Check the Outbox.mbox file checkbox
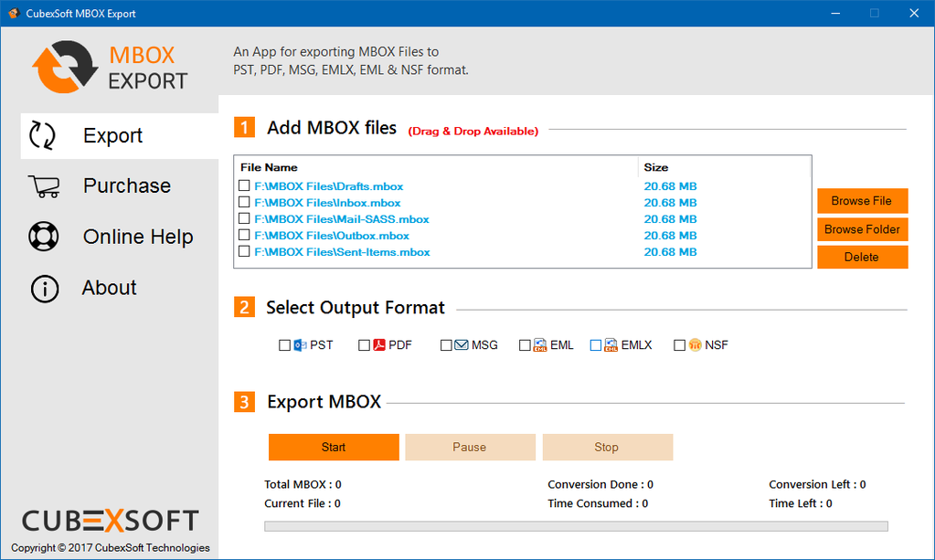This screenshot has height=560, width=935. point(244,235)
